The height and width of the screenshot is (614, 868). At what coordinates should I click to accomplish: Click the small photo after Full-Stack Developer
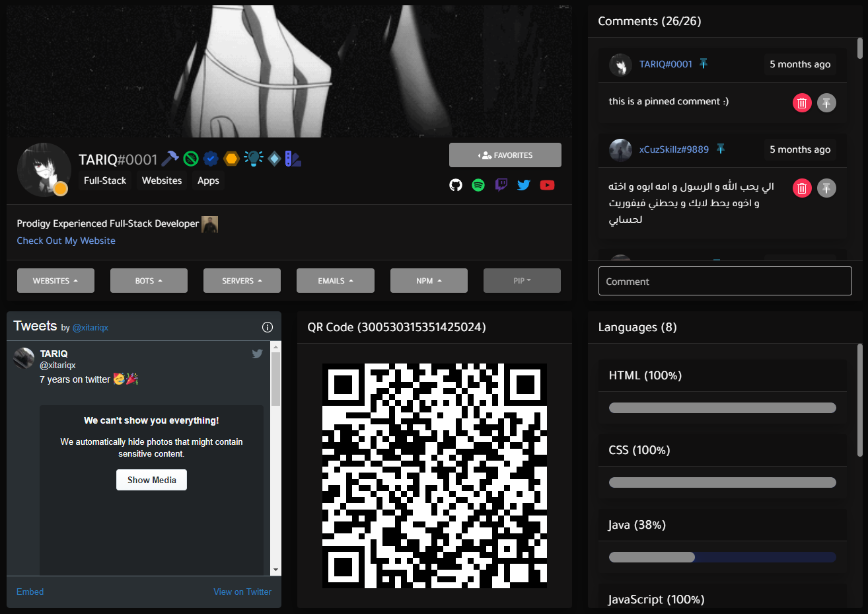(209, 224)
